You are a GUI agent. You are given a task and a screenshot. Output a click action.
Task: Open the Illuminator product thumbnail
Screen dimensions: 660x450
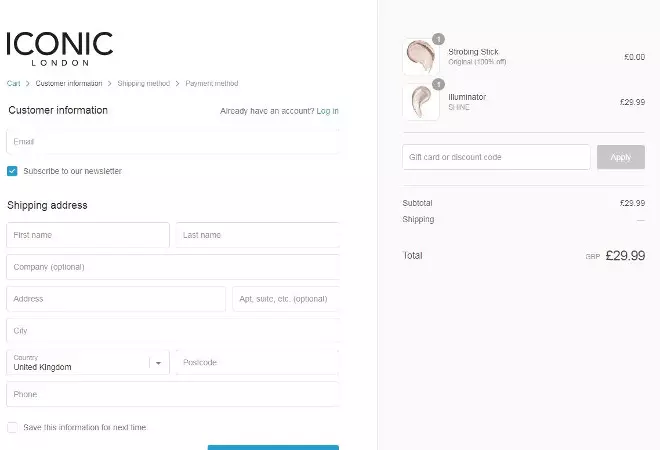(421, 101)
